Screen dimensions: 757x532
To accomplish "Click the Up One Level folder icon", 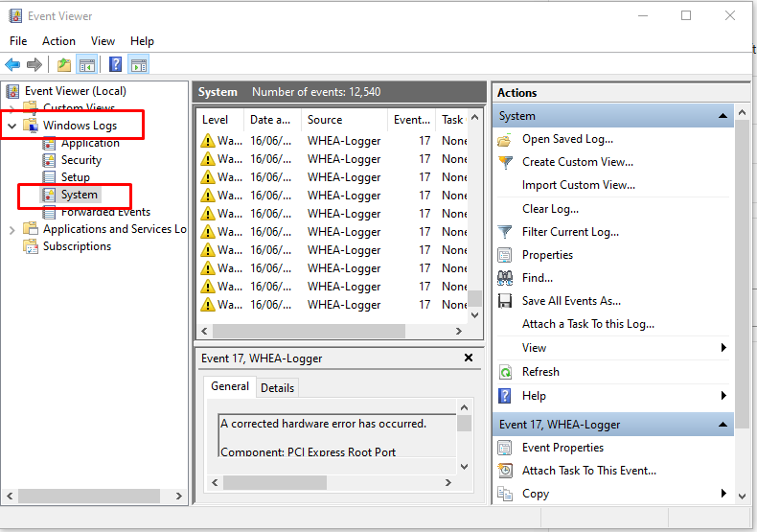I will tap(63, 65).
